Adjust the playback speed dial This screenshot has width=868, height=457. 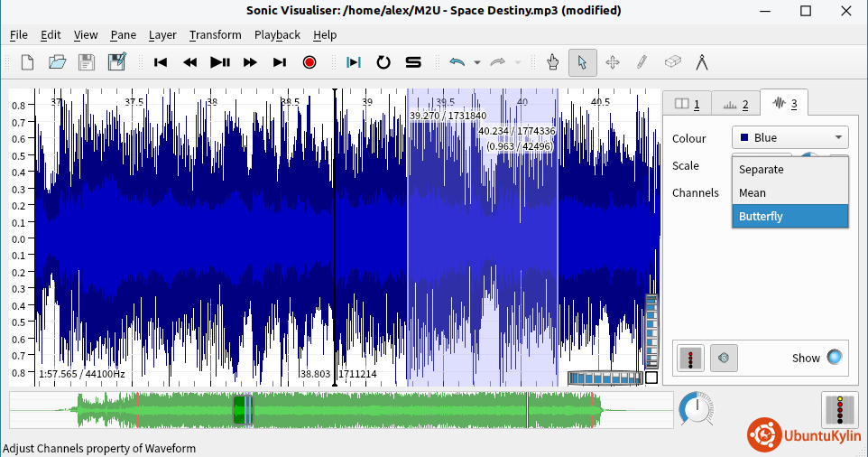click(695, 408)
